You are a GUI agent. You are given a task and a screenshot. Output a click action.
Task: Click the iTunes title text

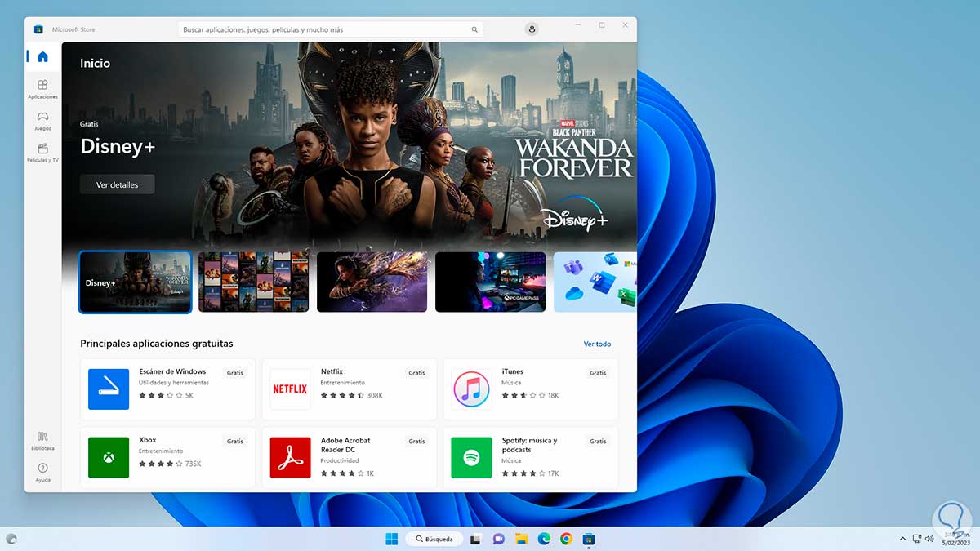click(513, 371)
